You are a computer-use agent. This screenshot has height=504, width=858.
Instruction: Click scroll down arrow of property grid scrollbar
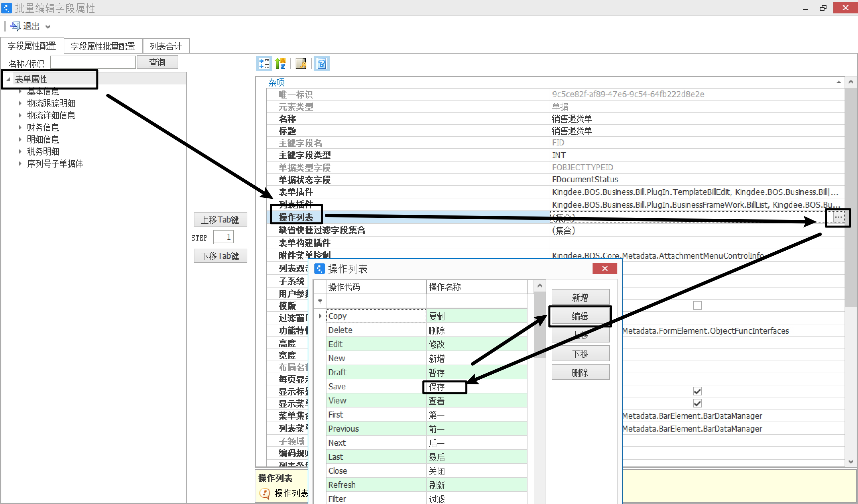851,462
